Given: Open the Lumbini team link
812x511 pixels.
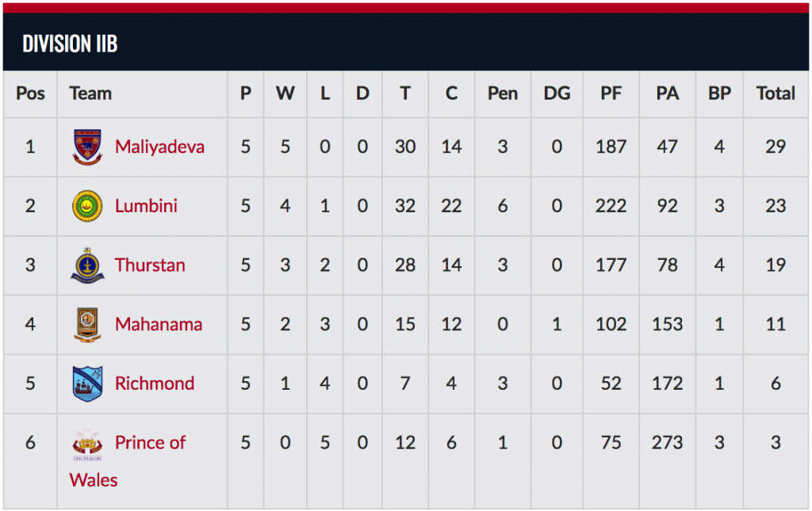Looking at the screenshot, I should pyautogui.click(x=146, y=206).
